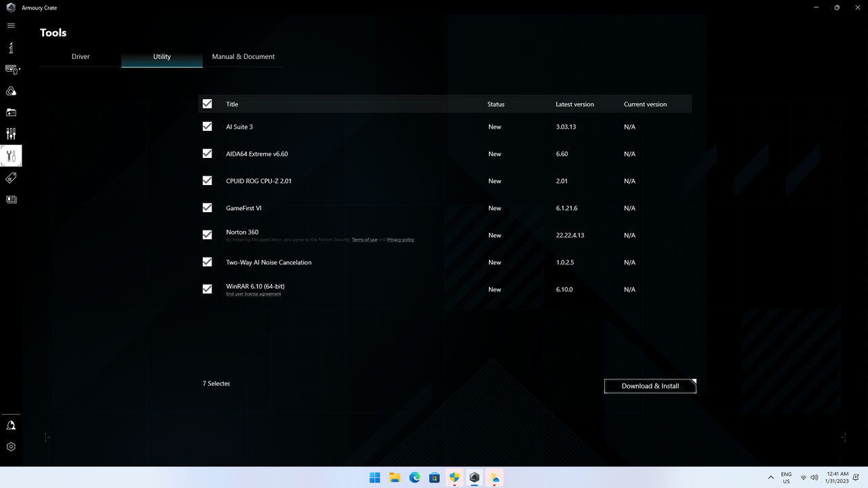Open the shield installer icon on taskbar
This screenshot has width=868, height=488.
click(x=454, y=478)
